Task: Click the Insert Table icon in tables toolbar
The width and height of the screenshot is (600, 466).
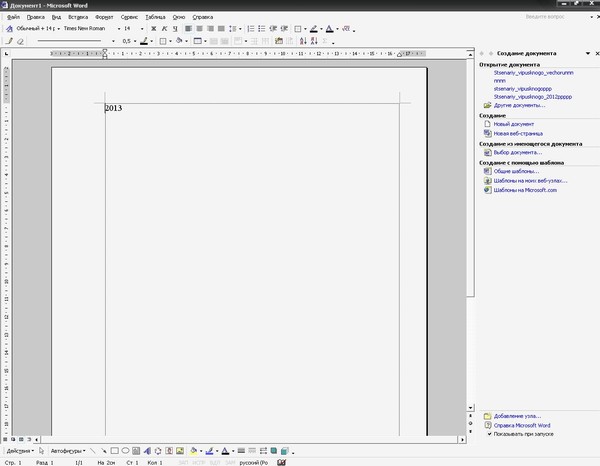Action: pos(197,41)
